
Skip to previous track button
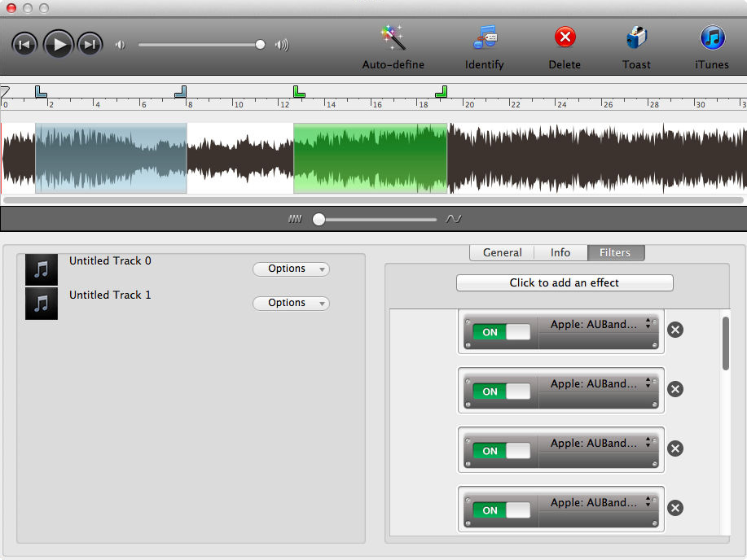pos(24,44)
